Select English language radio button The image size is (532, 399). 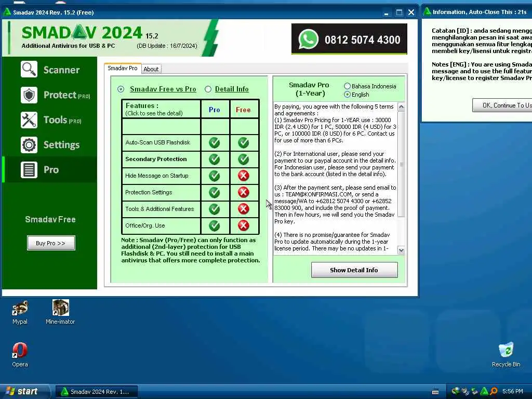click(347, 95)
